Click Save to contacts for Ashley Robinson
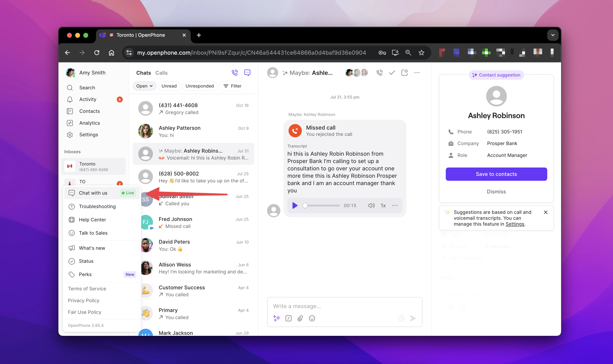 (496, 174)
